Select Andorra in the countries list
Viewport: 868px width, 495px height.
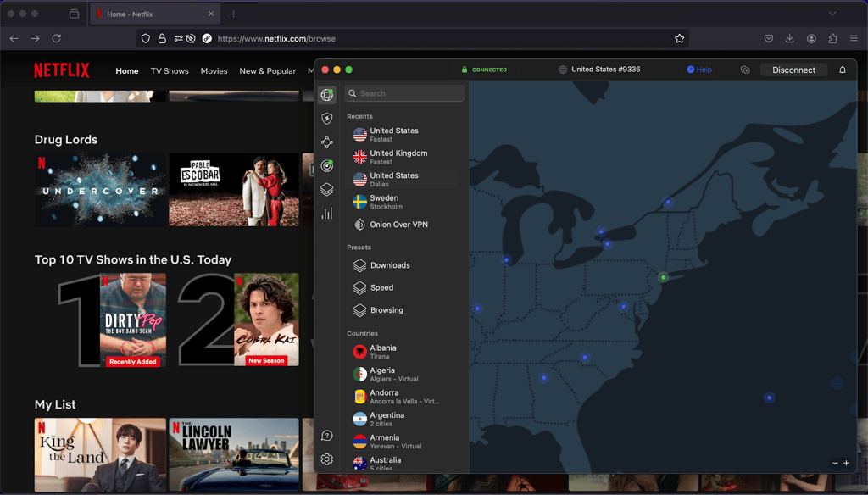(402, 397)
